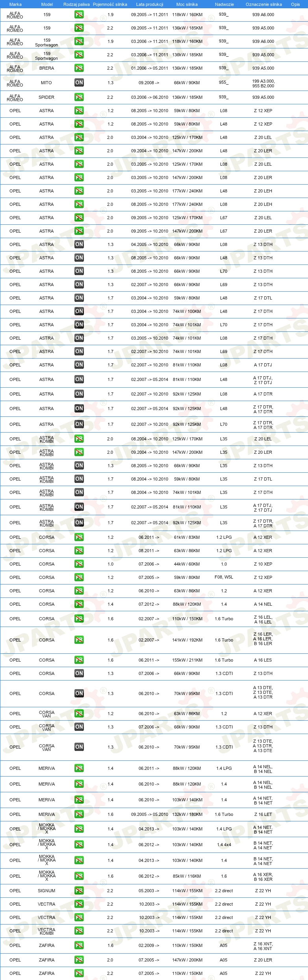
Task: Click the body code '955_' cell
Action: 224,83
